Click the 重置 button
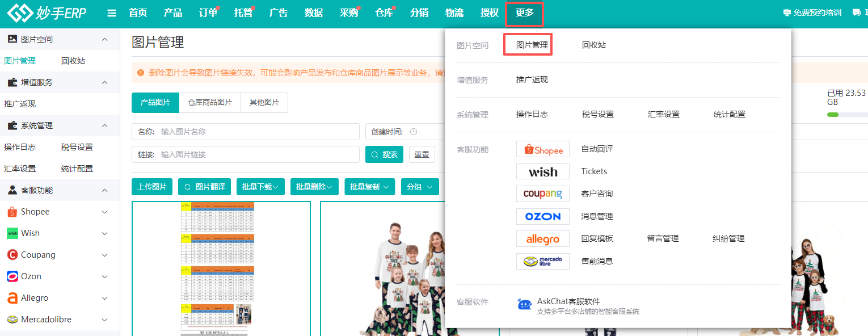This screenshot has height=336, width=868. click(x=422, y=154)
